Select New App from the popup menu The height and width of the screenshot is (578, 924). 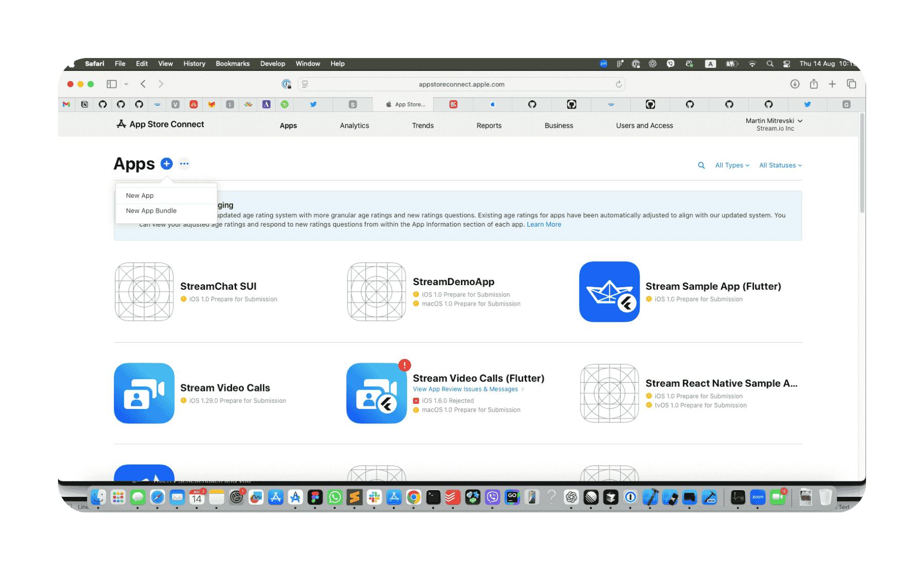pyautogui.click(x=166, y=196)
